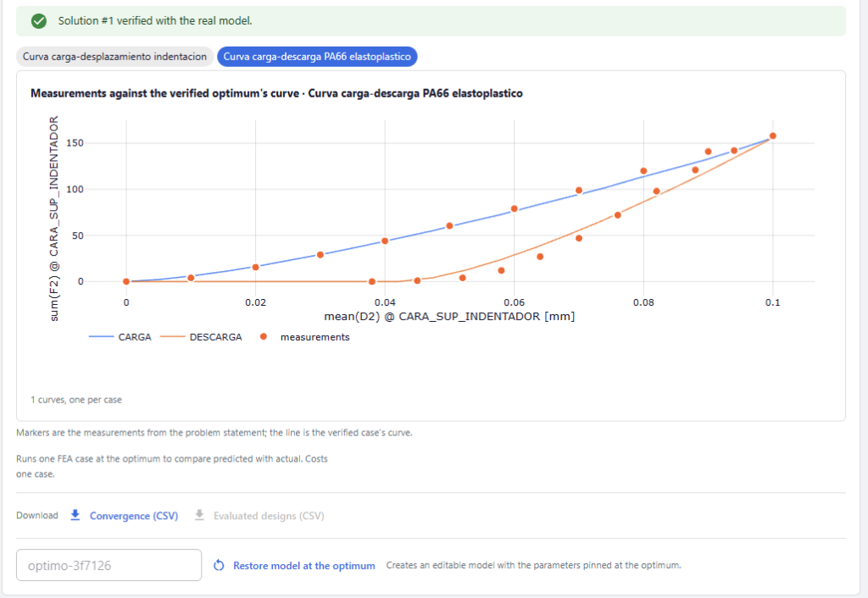The image size is (868, 598).
Task: Click the y-axis tick label "100"
Action: [x=75, y=189]
